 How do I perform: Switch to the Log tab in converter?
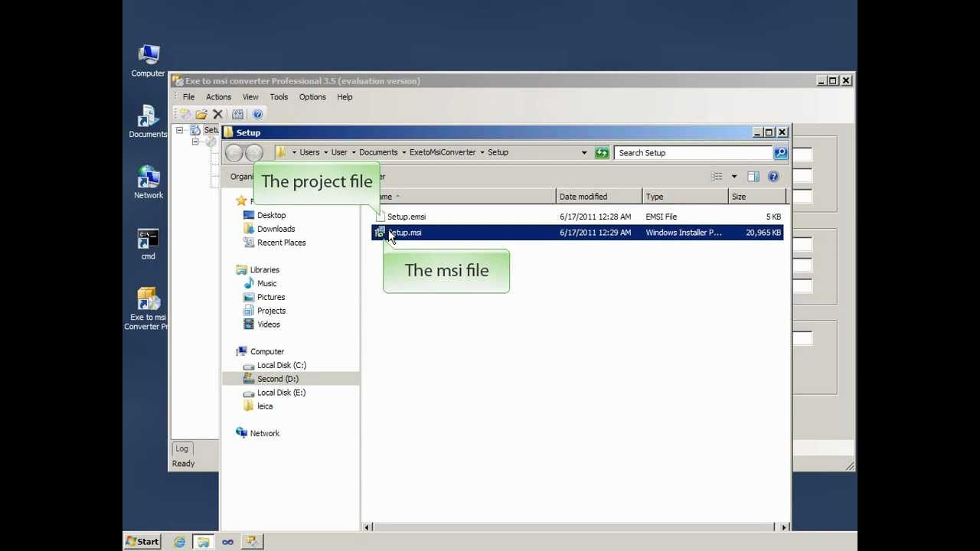pos(182,448)
